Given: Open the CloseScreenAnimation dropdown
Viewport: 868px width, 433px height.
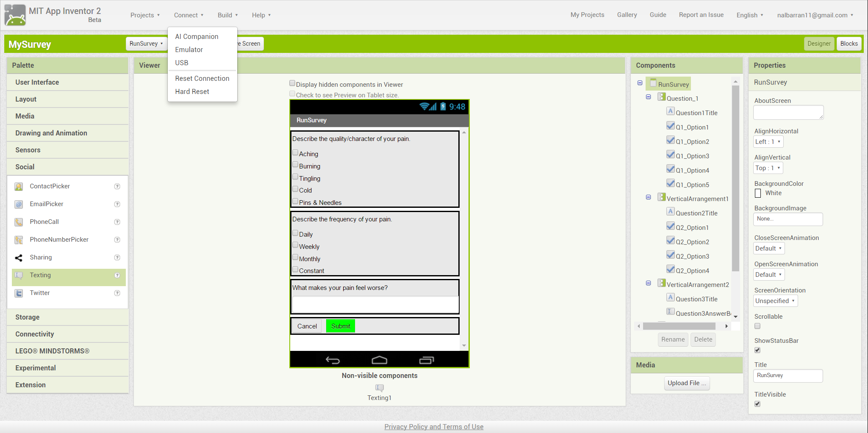Looking at the screenshot, I should tap(769, 248).
